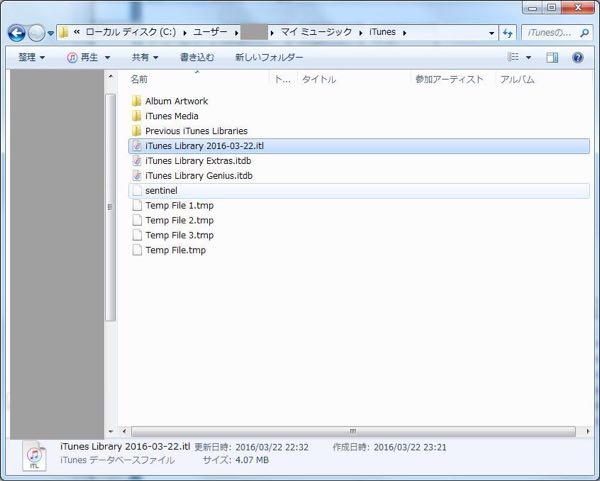Click the Temp File 2.tmp icon
The width and height of the screenshot is (600, 481).
pos(137,220)
